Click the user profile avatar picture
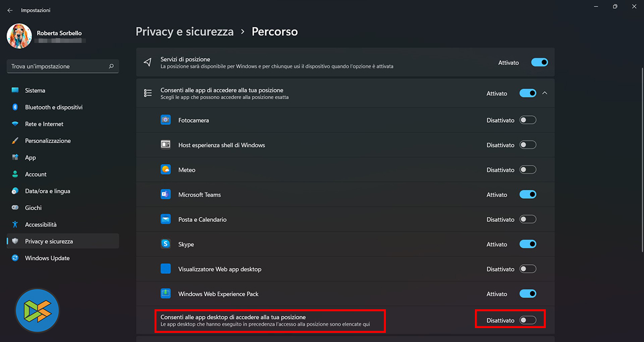This screenshot has width=644, height=342. 19,36
